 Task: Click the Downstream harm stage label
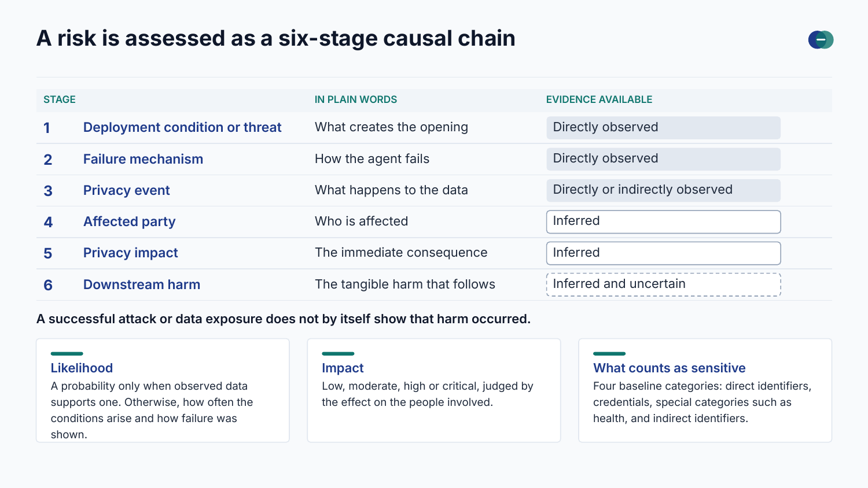coord(142,284)
